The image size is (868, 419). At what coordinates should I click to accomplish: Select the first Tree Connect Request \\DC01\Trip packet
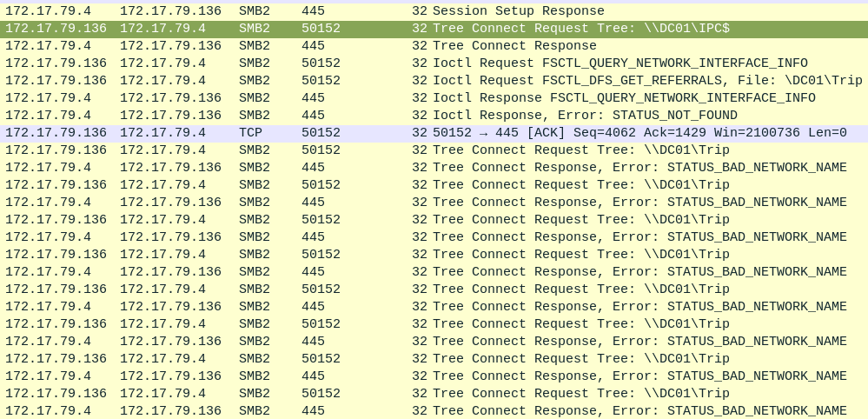coord(580,150)
